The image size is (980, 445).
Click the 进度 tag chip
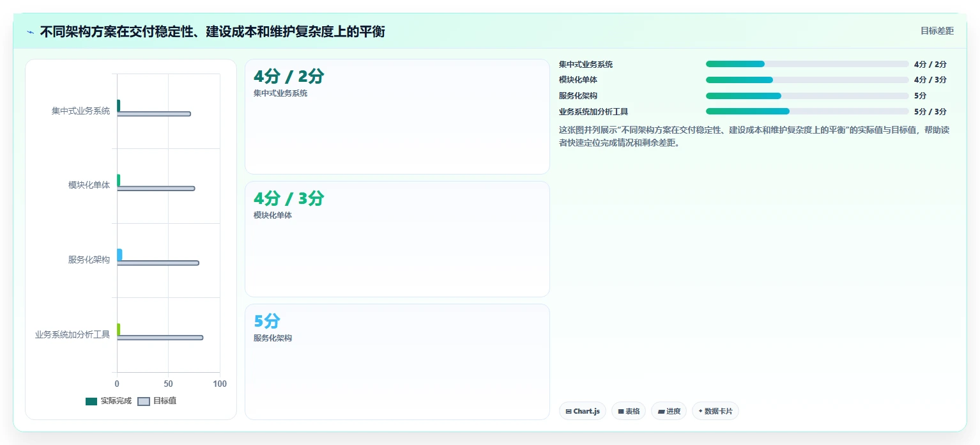[x=669, y=411]
